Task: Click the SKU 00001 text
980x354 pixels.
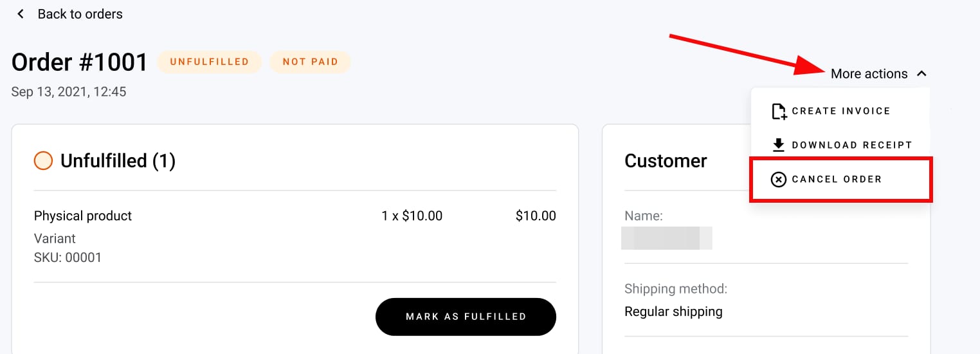Action: tap(68, 258)
